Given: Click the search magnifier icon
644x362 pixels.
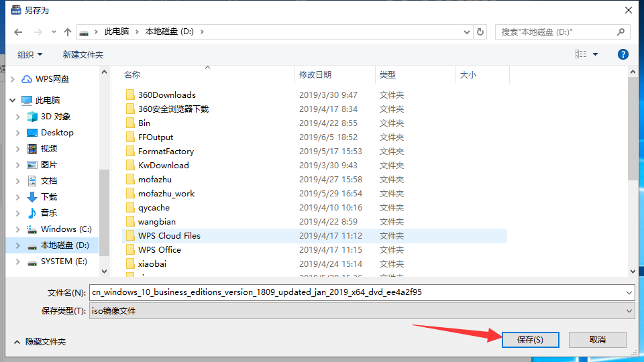Looking at the screenshot, I should click(x=621, y=32).
